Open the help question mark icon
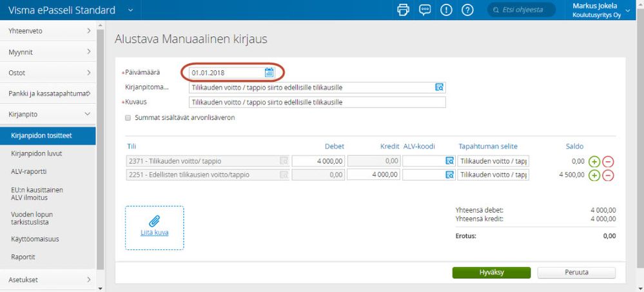This screenshot has height=292, width=644. (x=467, y=10)
